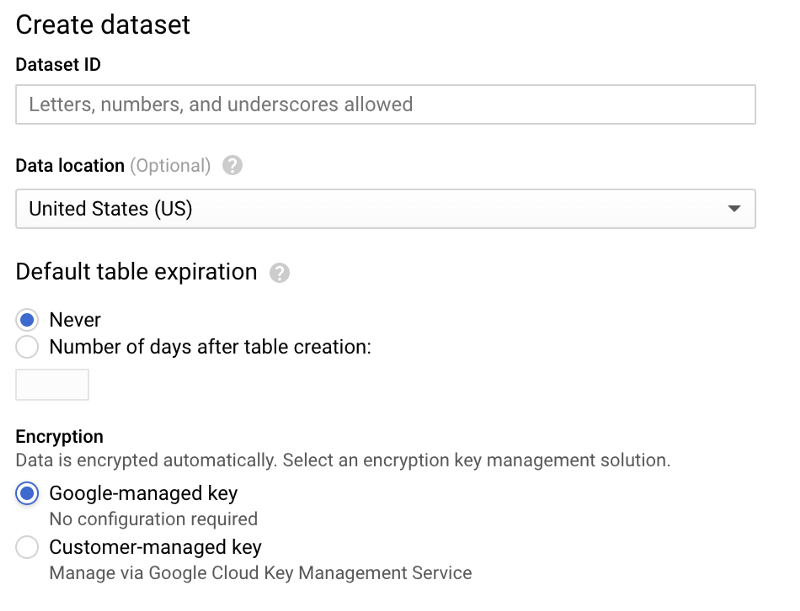Click the Data location dropdown arrow
Viewport: 800px width, 611px height.
[x=734, y=209]
